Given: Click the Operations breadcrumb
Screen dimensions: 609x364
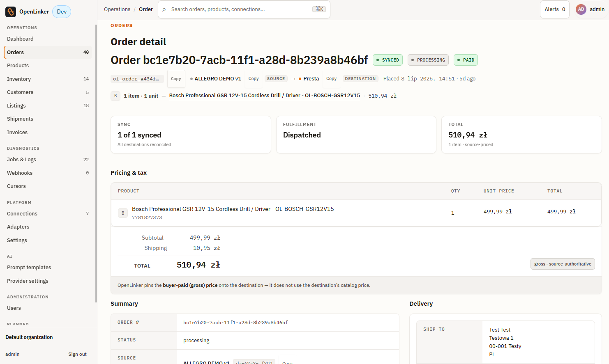Looking at the screenshot, I should click(117, 9).
